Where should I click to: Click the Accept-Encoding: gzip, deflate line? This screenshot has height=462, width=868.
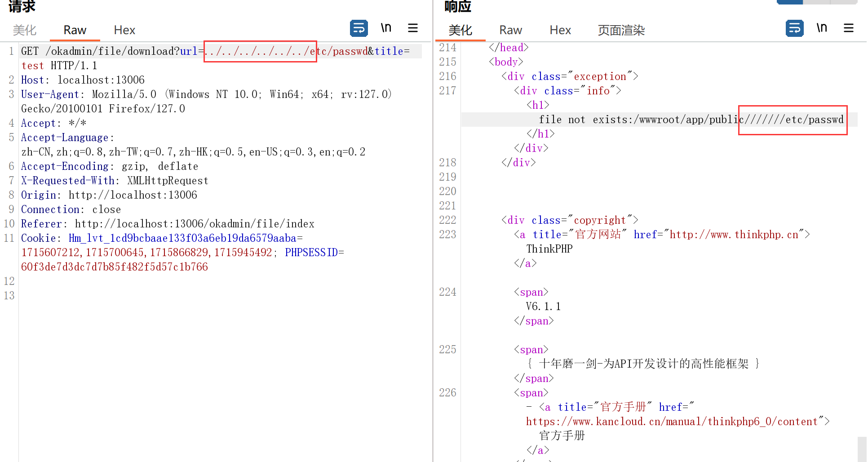click(110, 166)
